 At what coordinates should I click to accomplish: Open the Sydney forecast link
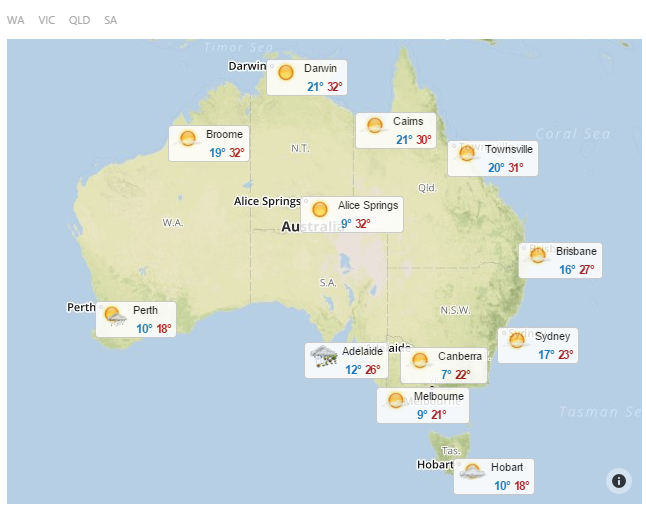point(552,336)
